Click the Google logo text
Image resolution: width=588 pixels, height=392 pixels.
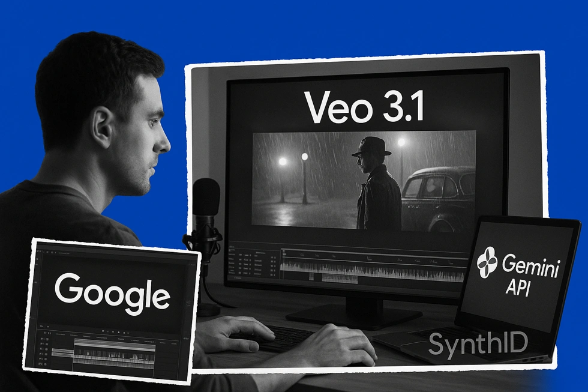point(112,291)
